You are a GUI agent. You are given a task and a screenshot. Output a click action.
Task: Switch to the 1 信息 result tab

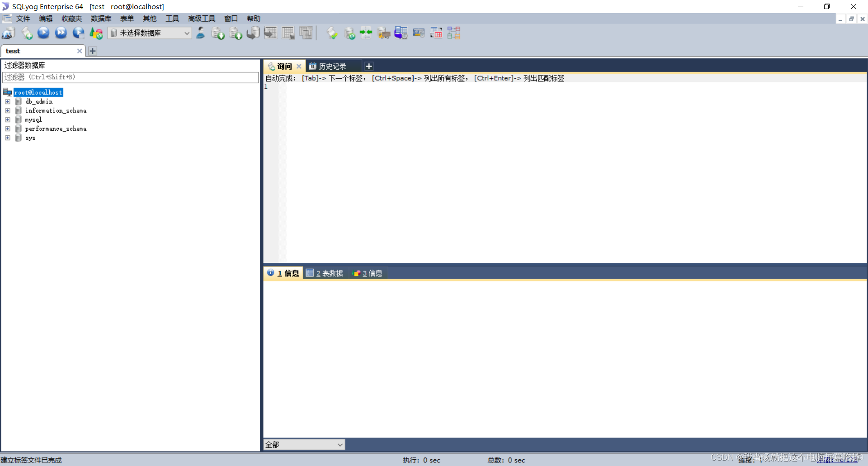283,273
